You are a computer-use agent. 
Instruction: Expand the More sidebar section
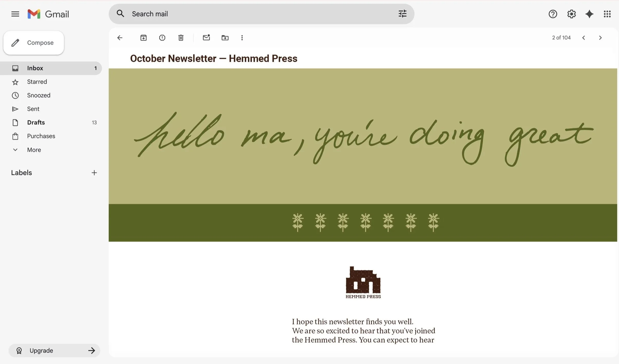[34, 150]
